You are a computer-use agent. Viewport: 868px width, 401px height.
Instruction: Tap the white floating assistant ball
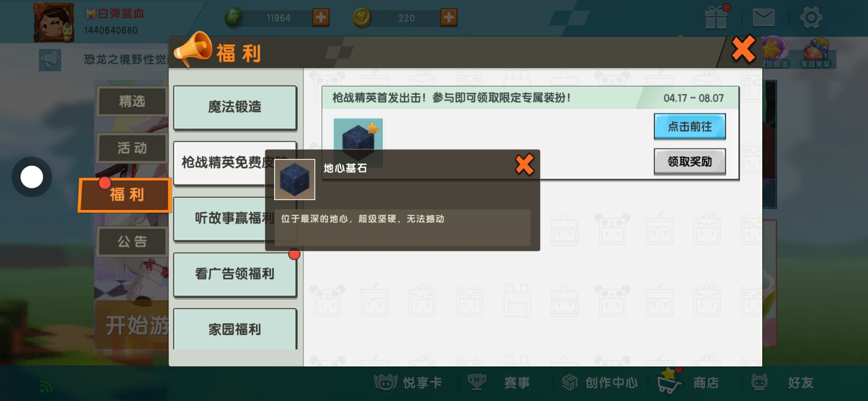coord(32,177)
